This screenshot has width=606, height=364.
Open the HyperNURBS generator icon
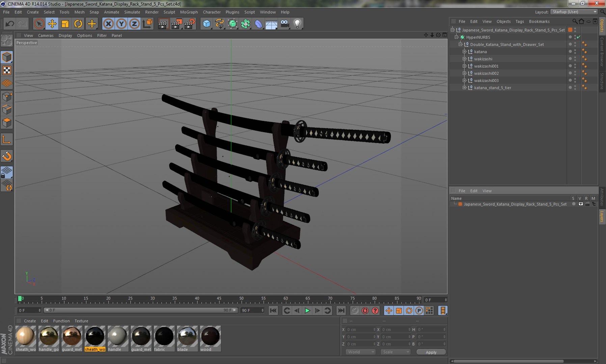[232, 24]
